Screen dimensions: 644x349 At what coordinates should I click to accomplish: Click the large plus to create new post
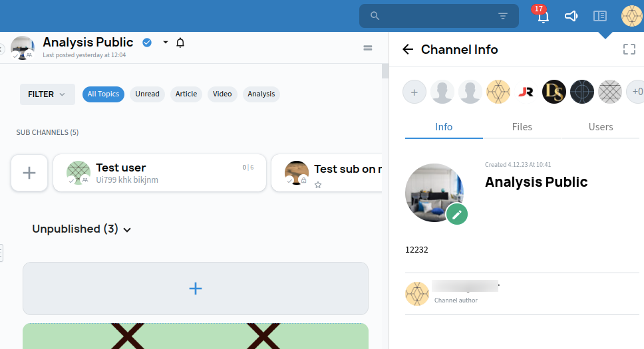pyautogui.click(x=195, y=288)
